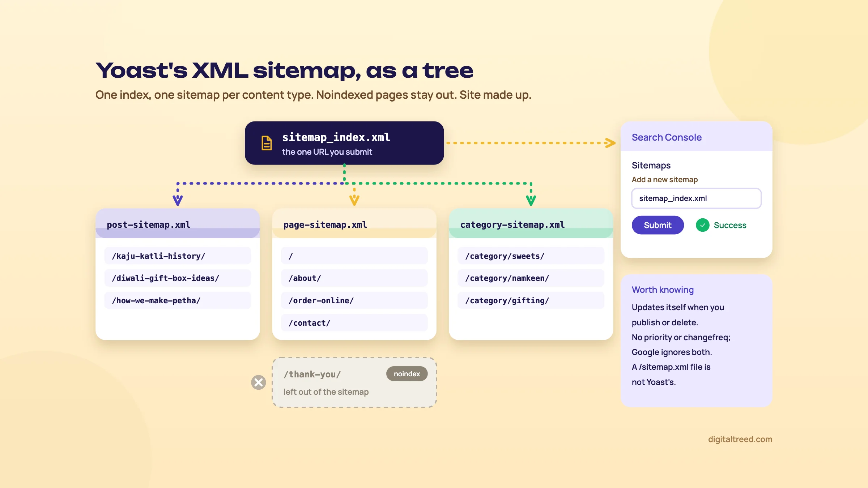
Task: Click the /about/ row
Action: 354,278
